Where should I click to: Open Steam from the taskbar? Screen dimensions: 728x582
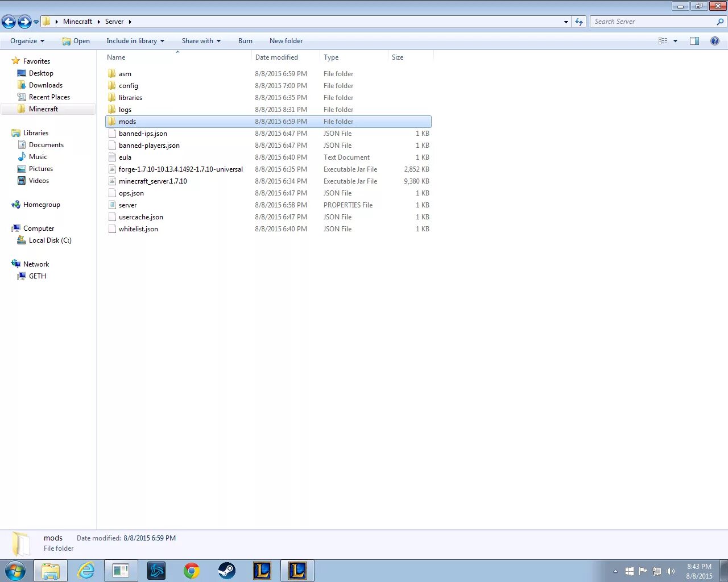227,571
